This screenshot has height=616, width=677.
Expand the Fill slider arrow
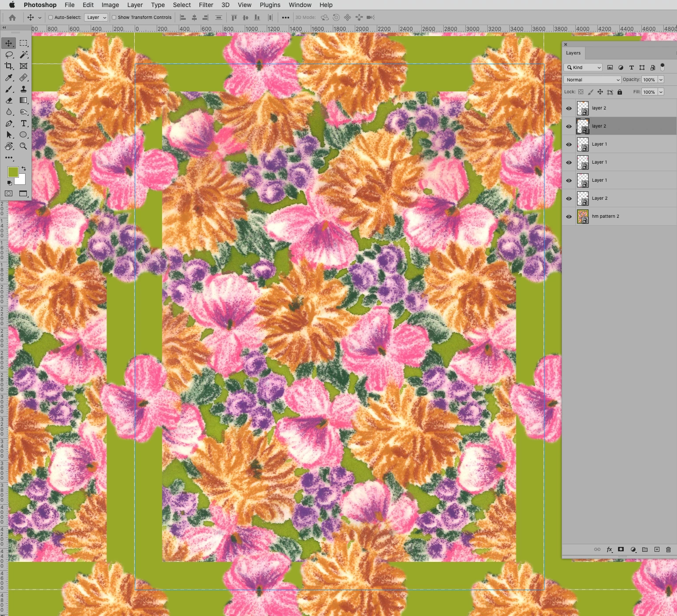[661, 92]
